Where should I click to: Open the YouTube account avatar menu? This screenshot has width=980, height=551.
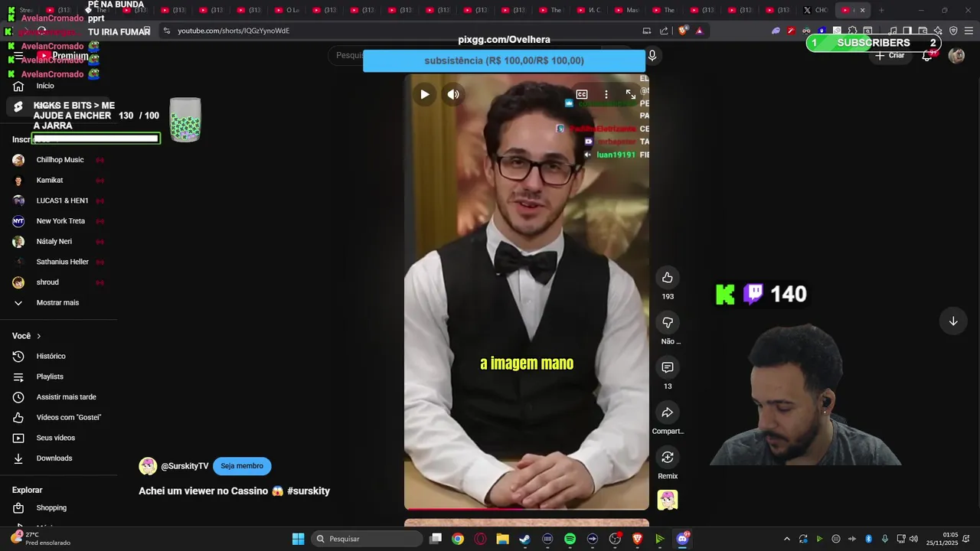point(956,55)
